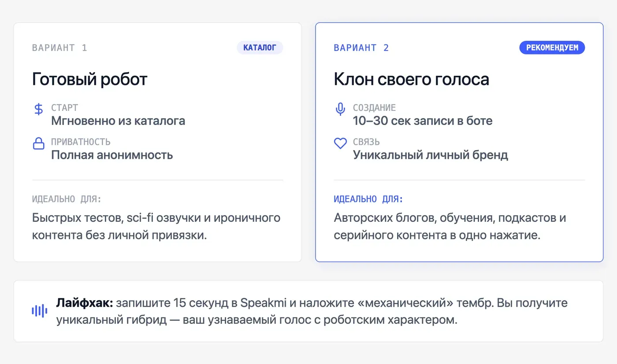Screen dimensions: 617x364
Task: Click the СВЯЗЬ label
Action: pyautogui.click(x=366, y=142)
